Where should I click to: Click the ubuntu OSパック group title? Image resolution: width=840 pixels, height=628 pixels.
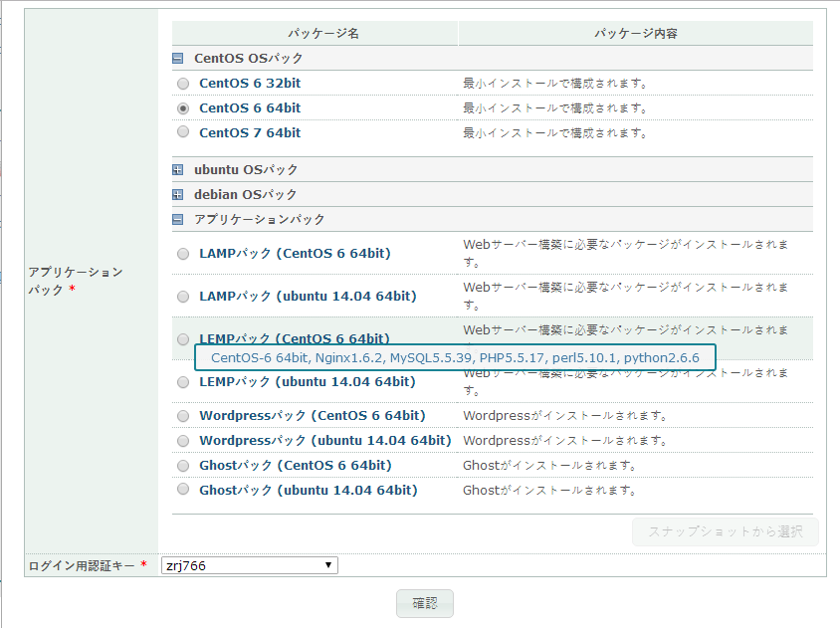pyautogui.click(x=246, y=169)
